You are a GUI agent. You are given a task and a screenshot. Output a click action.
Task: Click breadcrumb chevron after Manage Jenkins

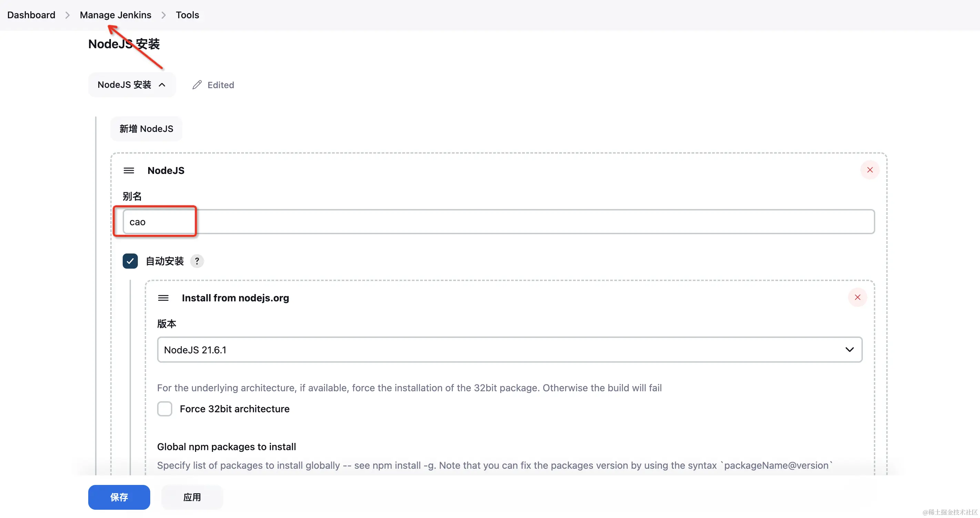pos(164,15)
